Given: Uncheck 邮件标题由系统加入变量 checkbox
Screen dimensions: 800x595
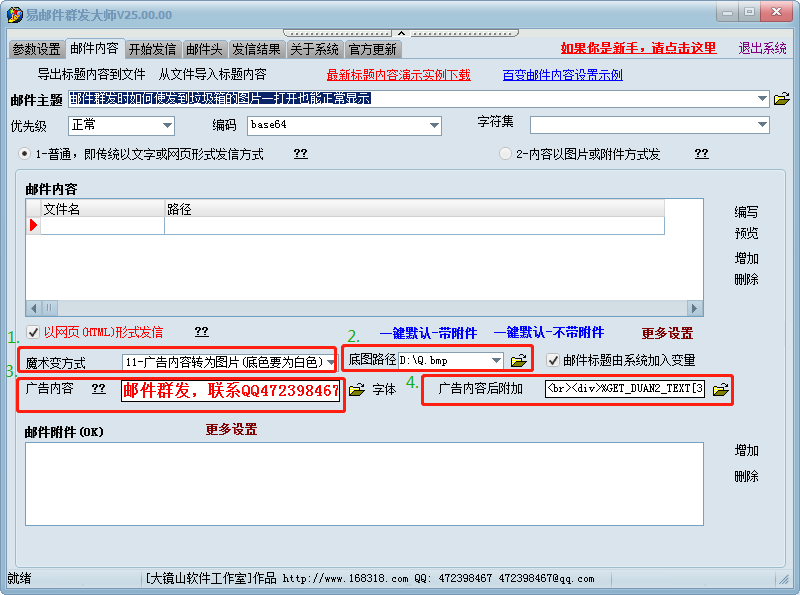Looking at the screenshot, I should coord(553,360).
